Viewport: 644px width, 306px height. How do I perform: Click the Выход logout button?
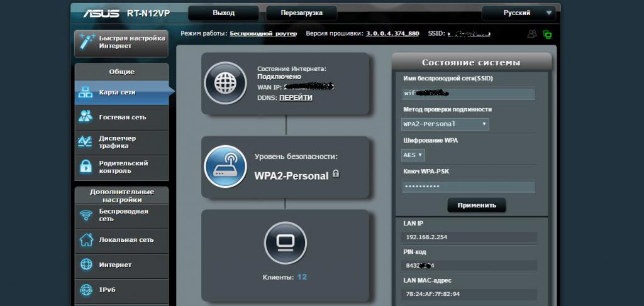[224, 13]
